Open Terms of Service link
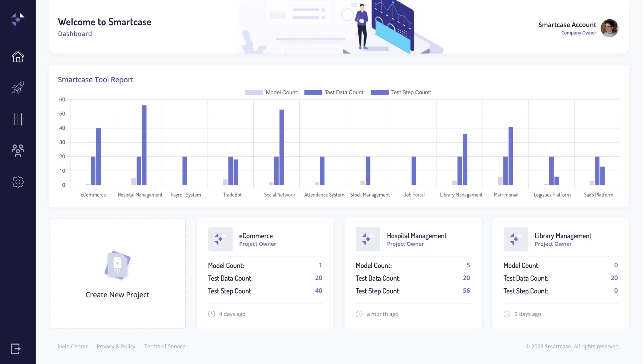 coord(165,346)
